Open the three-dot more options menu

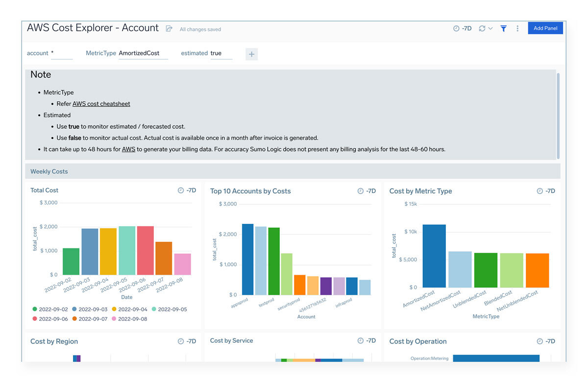click(x=517, y=29)
